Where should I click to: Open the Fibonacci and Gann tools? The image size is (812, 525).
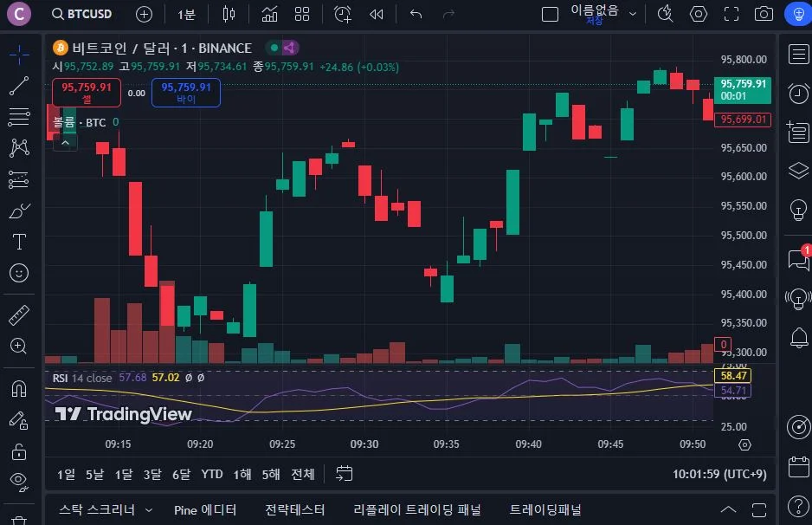click(x=19, y=117)
